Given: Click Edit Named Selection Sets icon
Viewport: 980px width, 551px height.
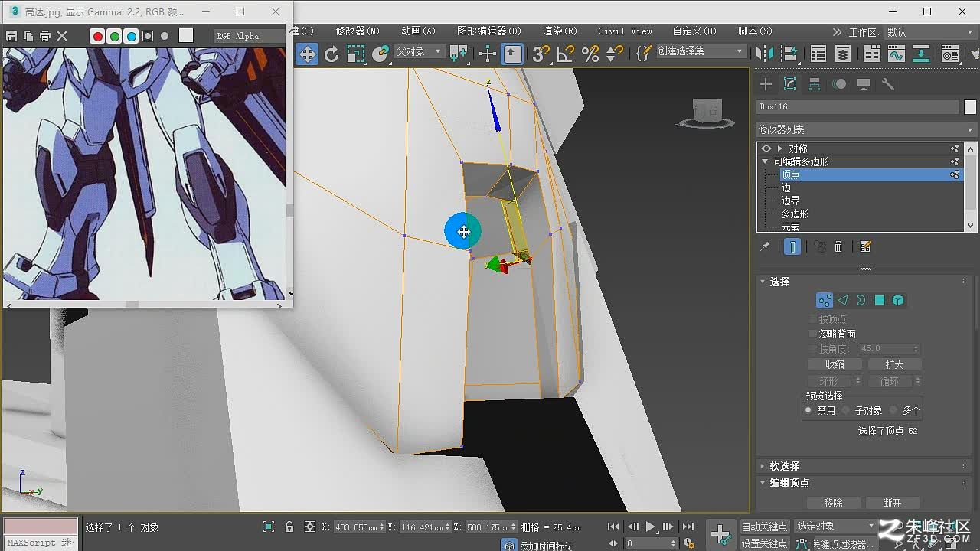Looking at the screenshot, I should 644,54.
